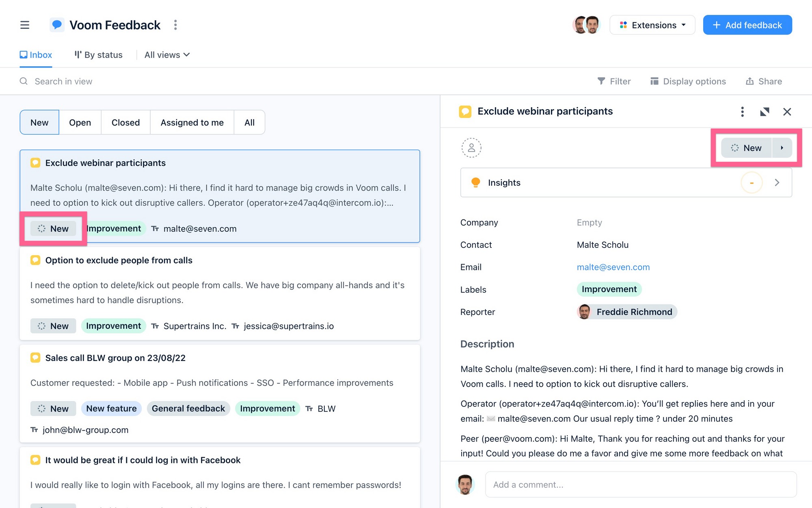Select the Assigned to me tab
812x508 pixels.
pos(192,122)
